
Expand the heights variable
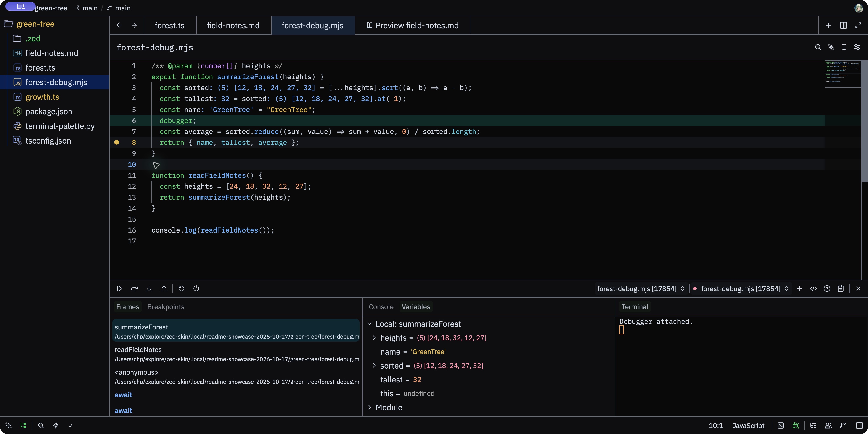pos(374,338)
